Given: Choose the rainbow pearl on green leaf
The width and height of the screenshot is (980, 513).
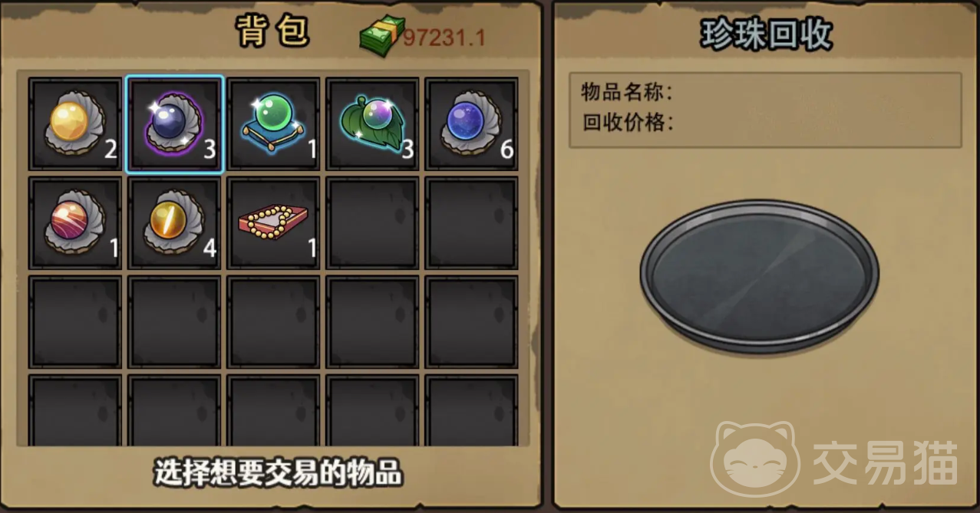Looking at the screenshot, I should tap(372, 123).
